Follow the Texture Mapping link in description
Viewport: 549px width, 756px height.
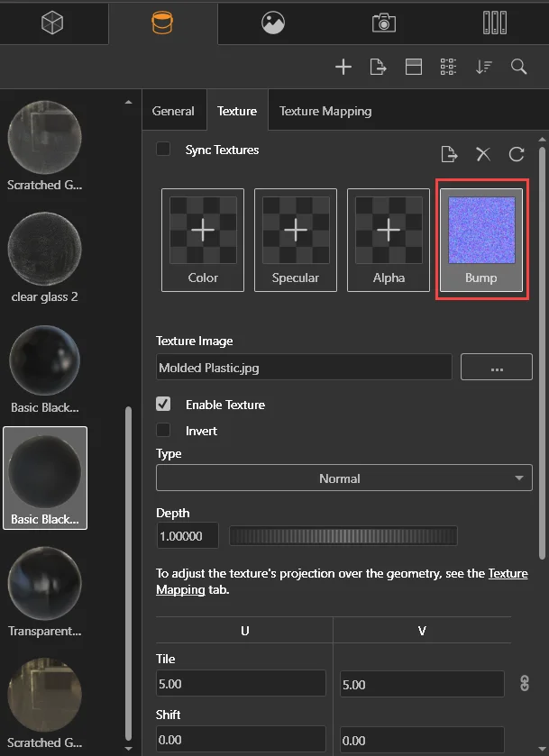508,574
